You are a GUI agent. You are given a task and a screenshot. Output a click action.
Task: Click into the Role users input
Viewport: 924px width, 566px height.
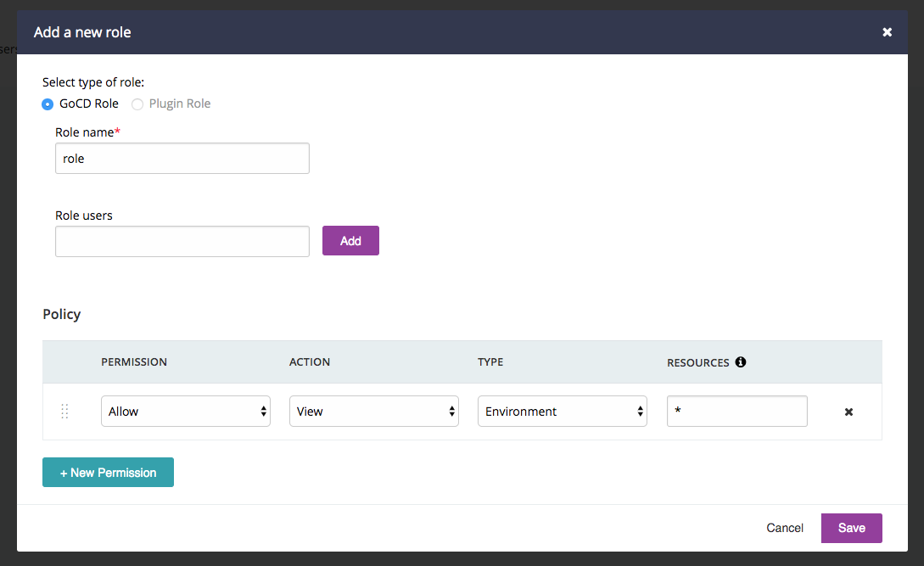(182, 242)
